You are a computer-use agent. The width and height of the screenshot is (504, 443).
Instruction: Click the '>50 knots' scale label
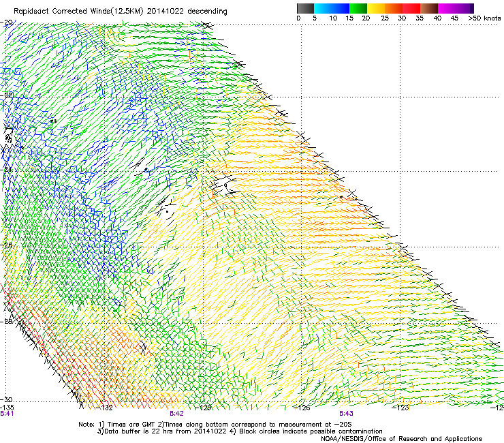click(484, 18)
